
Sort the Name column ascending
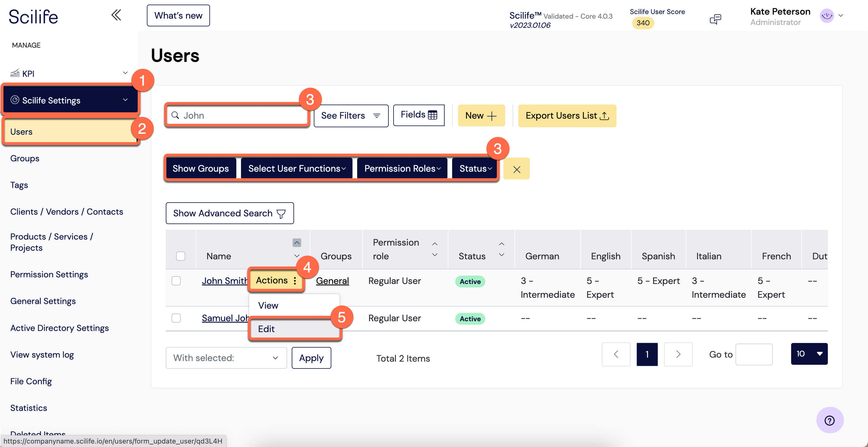[297, 243]
